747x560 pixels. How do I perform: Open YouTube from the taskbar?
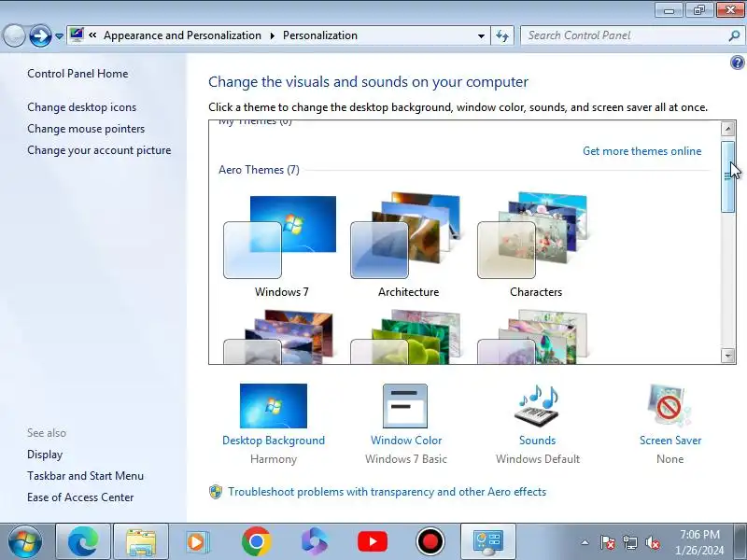[x=373, y=541]
